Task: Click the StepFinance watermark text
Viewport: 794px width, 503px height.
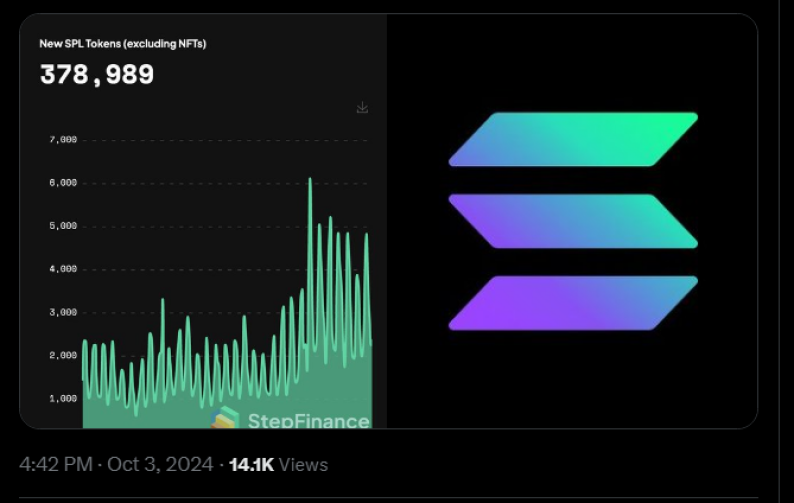Action: 307,421
